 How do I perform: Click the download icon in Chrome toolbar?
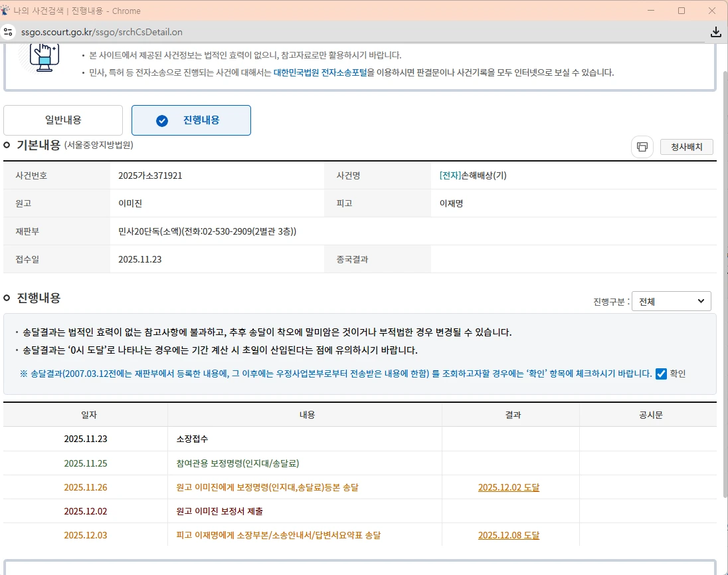click(715, 32)
